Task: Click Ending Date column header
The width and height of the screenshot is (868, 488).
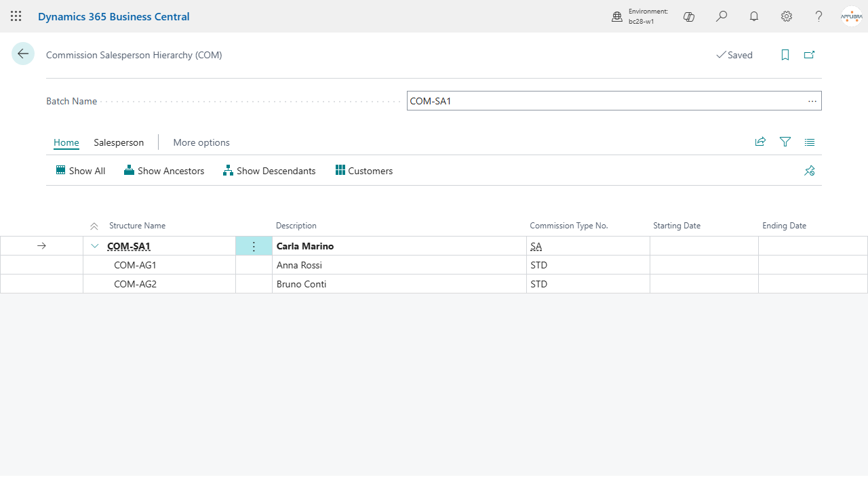Action: [x=784, y=226]
